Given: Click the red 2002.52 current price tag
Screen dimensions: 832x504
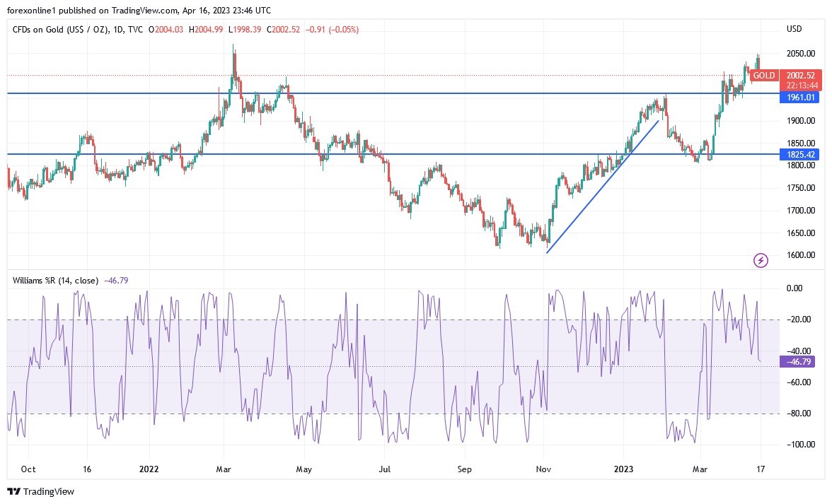Looking at the screenshot, I should coord(800,75).
